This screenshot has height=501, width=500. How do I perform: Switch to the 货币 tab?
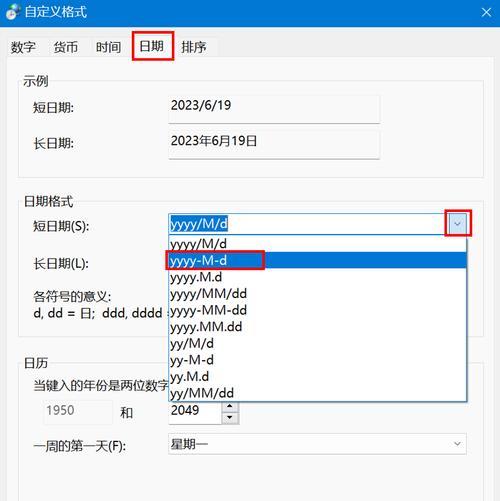66,47
